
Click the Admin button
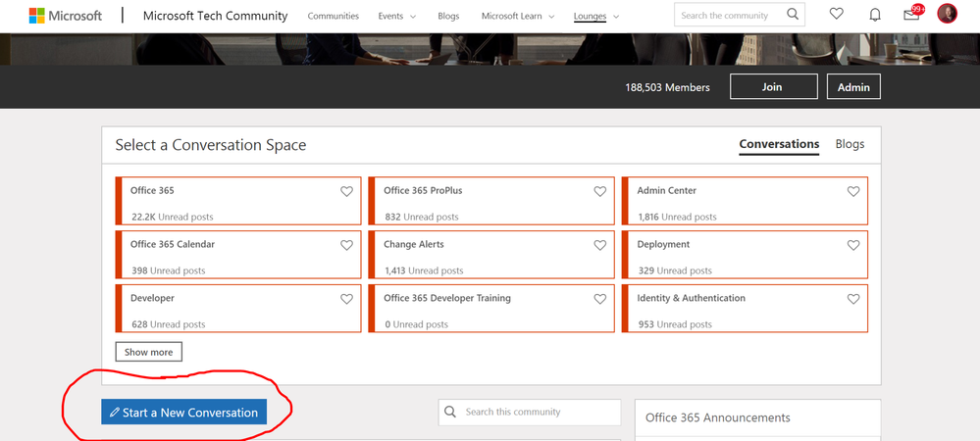853,87
